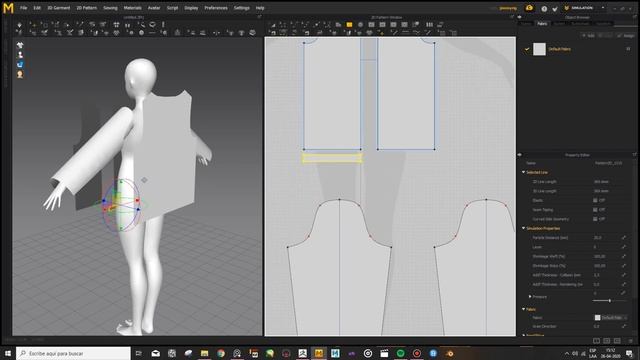Switch to the Fabric tab in Object Browser
Screen dimensions: 640x360
542,24
